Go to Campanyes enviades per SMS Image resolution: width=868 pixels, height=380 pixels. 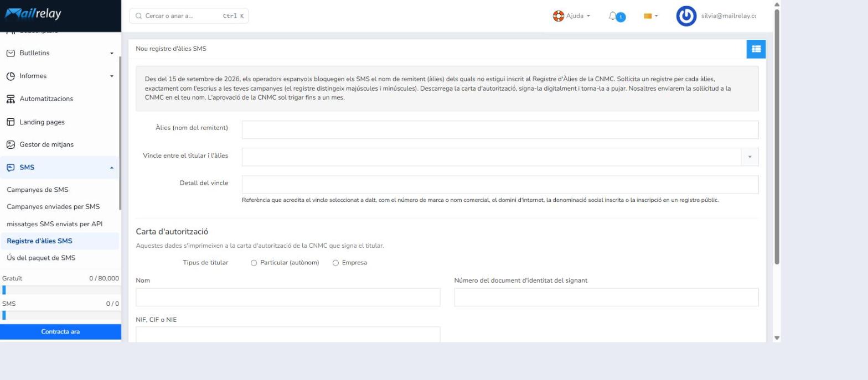pyautogui.click(x=53, y=207)
